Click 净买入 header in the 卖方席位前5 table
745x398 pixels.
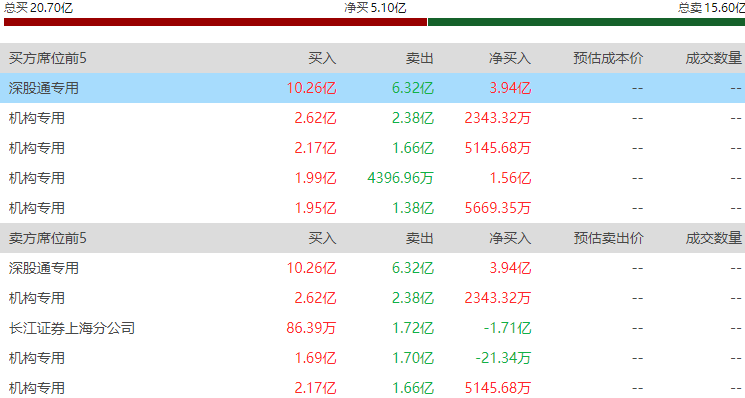(x=510, y=238)
